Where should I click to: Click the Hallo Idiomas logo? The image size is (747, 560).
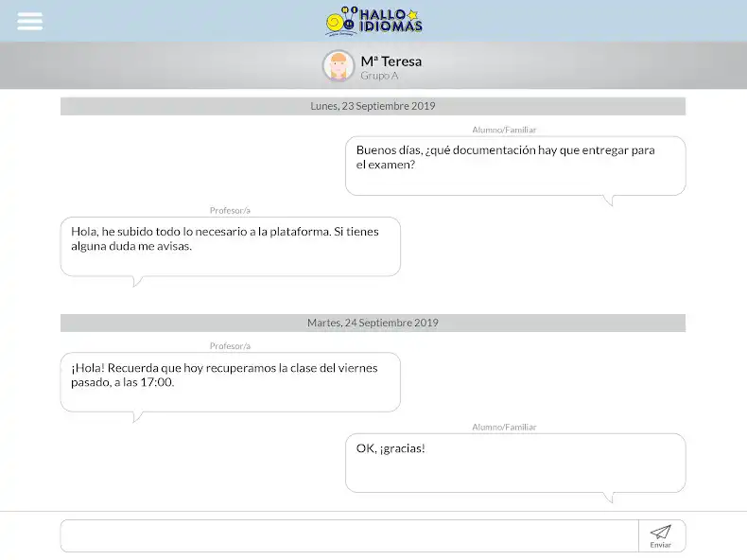point(373,22)
